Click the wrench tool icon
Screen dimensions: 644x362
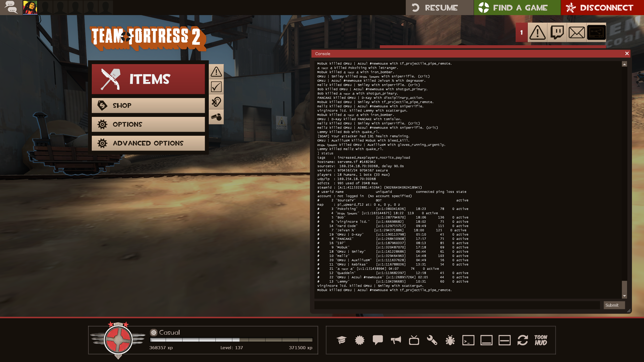click(432, 340)
